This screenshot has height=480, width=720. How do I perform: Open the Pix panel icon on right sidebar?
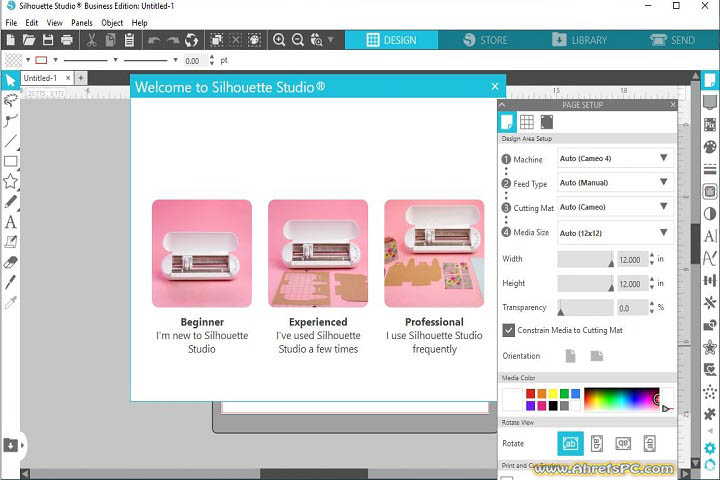coord(709,124)
